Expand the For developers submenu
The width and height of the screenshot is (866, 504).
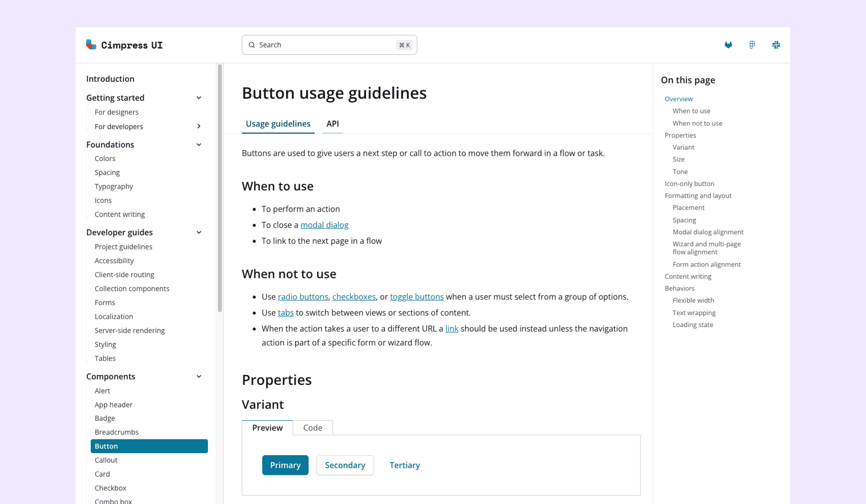tap(199, 126)
